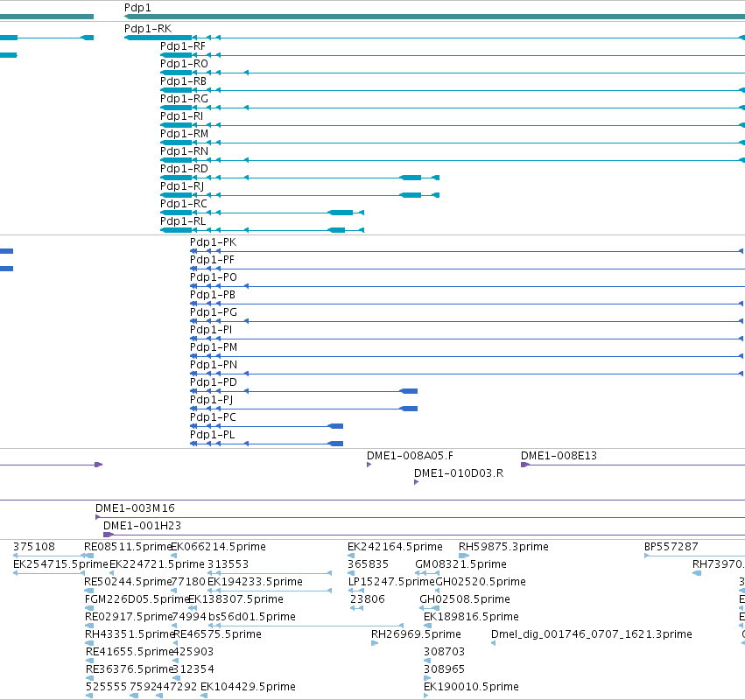Image resolution: width=745 pixels, height=700 pixels.
Task: Click the DME1-003M16 clone label
Action: [135, 508]
